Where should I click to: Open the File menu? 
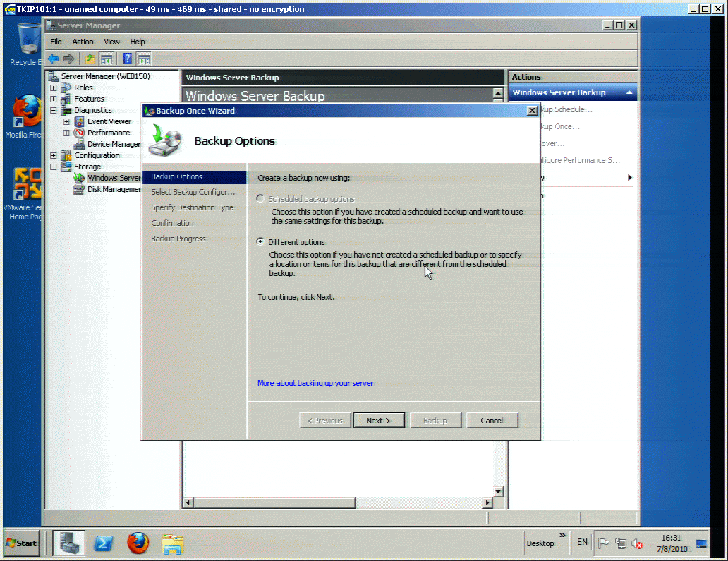(56, 42)
